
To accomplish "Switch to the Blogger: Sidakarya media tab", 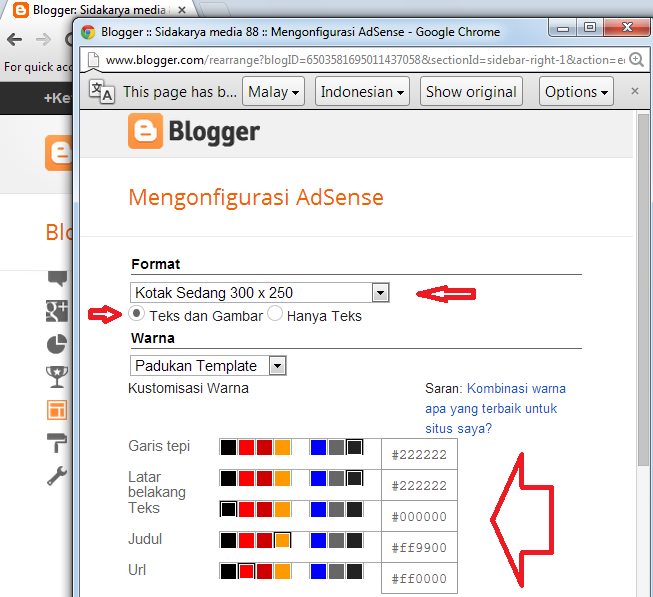I will coord(99,10).
